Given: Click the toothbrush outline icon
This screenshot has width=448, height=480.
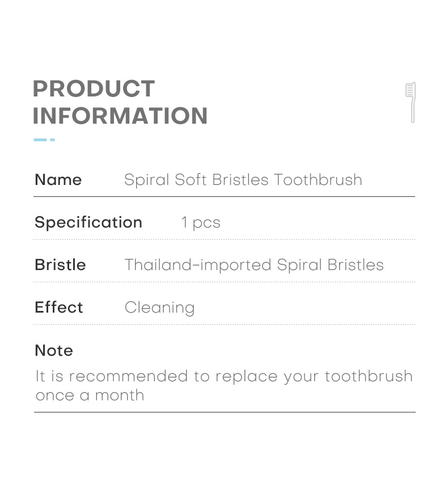Looking at the screenshot, I should (x=411, y=103).
